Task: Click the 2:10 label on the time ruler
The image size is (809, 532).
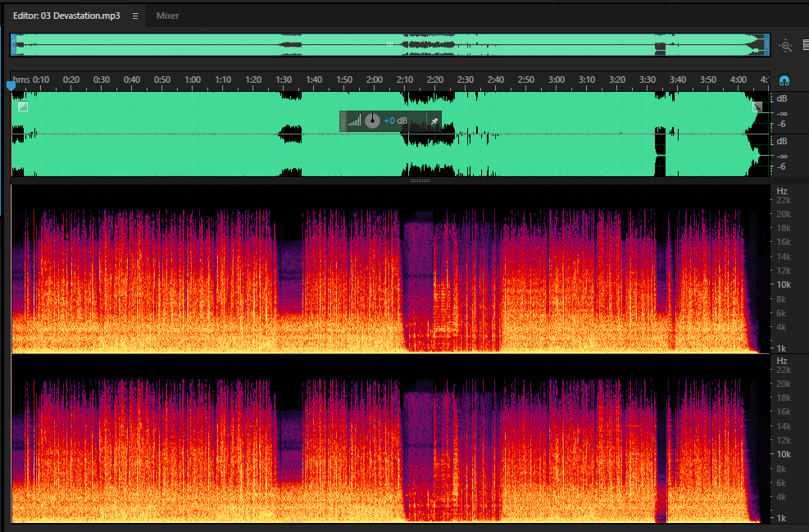Action: click(405, 80)
